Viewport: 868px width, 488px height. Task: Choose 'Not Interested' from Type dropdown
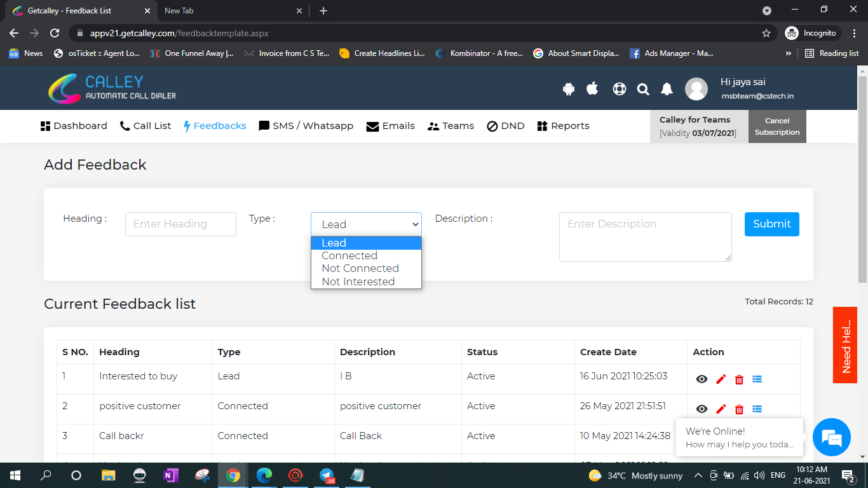[x=366, y=281]
